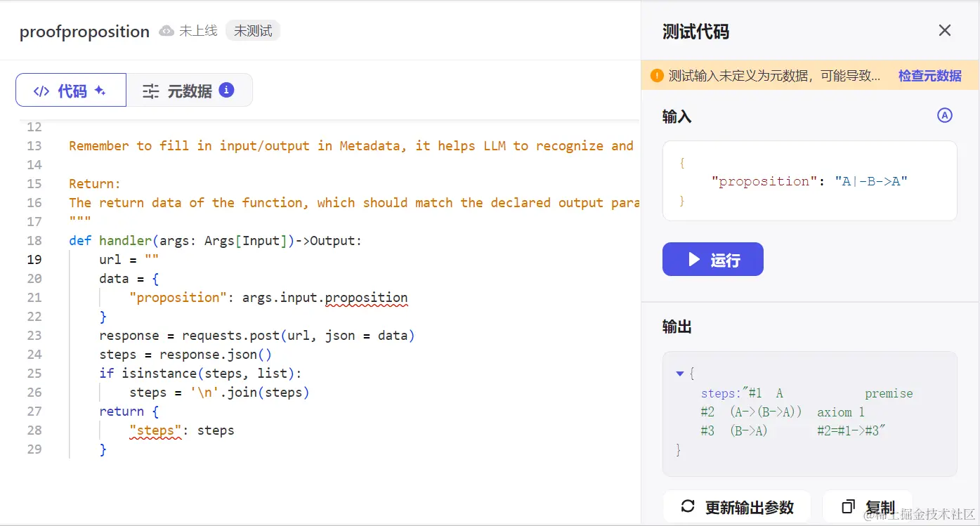This screenshot has width=980, height=526.
Task: Click the circled A auto-generate input icon
Action: pyautogui.click(x=945, y=116)
